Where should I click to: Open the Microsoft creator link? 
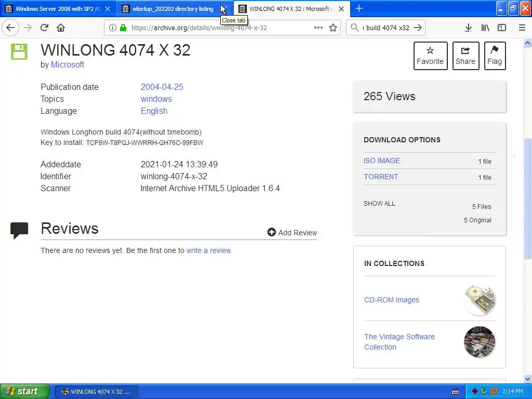coord(67,64)
